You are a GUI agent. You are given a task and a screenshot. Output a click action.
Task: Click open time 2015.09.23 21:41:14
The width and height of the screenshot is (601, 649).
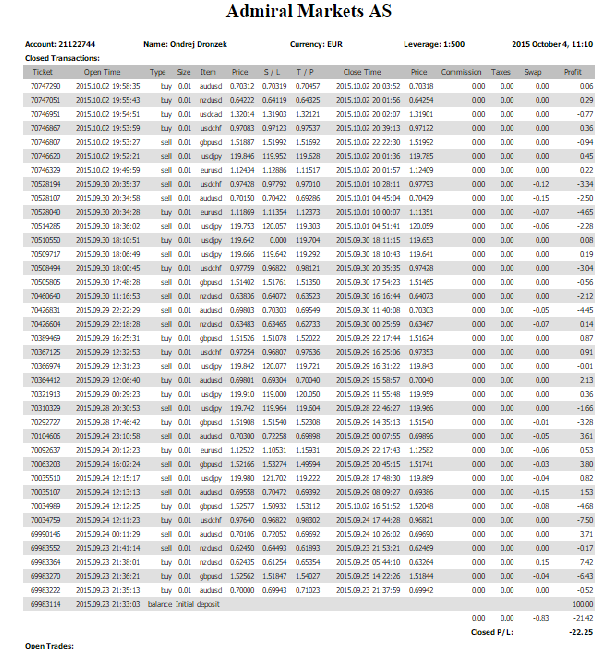(x=108, y=548)
